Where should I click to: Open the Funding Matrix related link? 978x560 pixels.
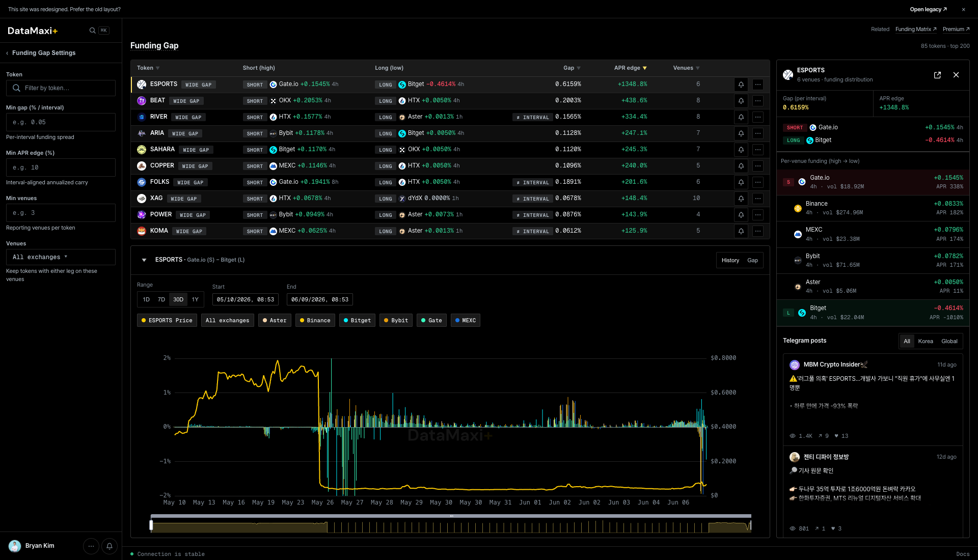916,30
